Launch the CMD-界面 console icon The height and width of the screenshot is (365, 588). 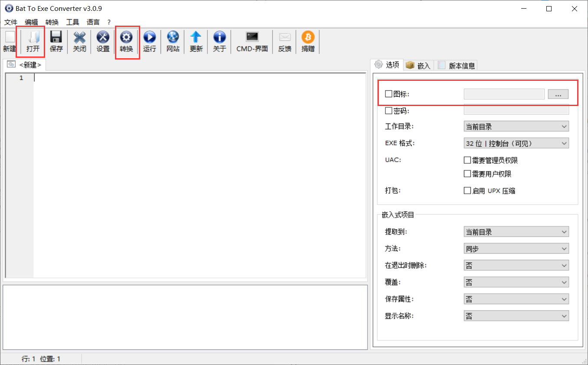pos(252,41)
